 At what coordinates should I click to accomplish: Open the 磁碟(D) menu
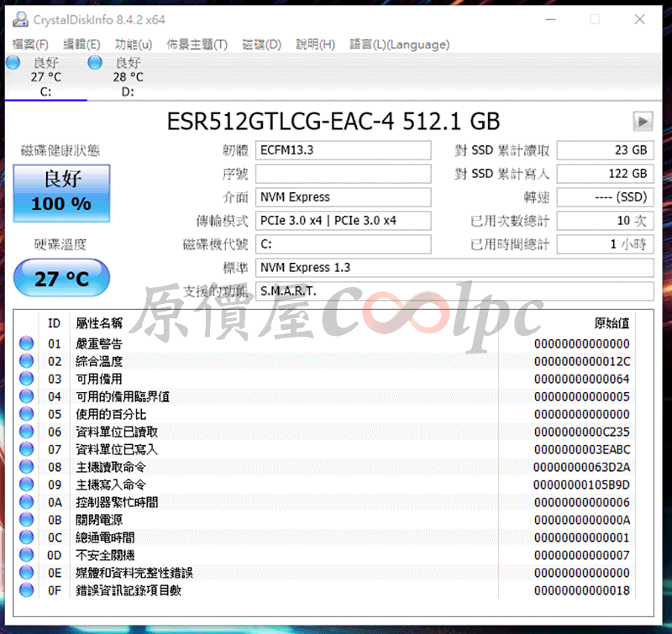click(x=261, y=45)
